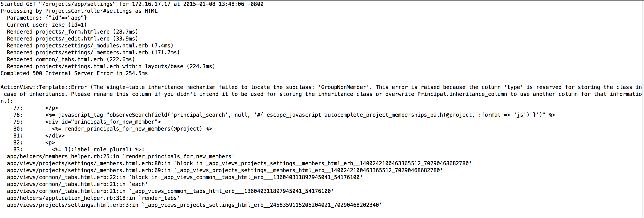
Task: Click the rendered projects/_form.html.erb entry
Action: tap(73, 32)
